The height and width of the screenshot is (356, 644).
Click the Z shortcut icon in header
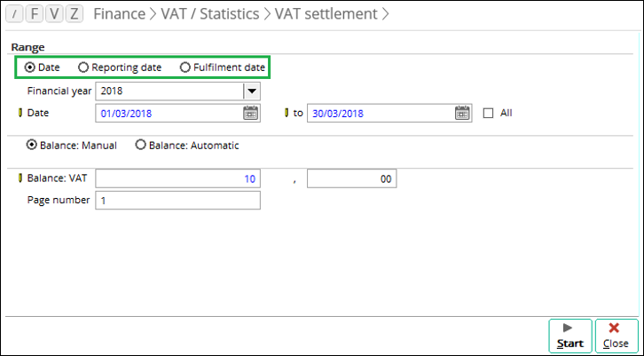(x=75, y=14)
